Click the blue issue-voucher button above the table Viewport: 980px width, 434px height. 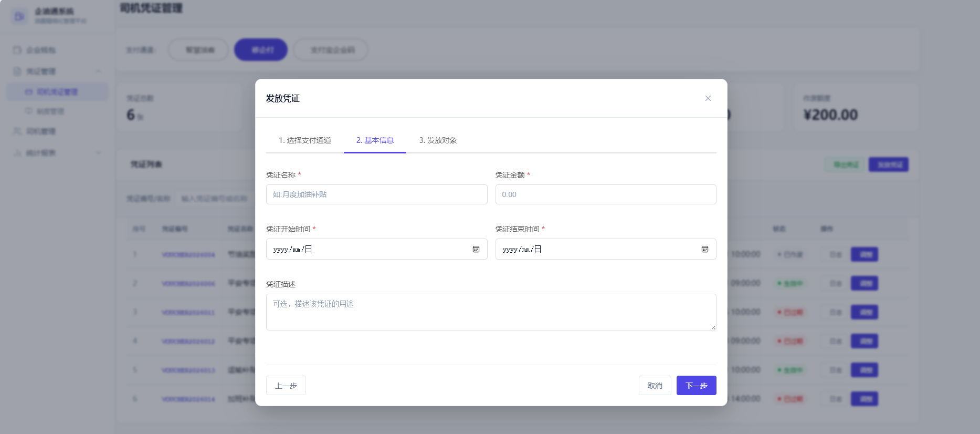click(889, 164)
